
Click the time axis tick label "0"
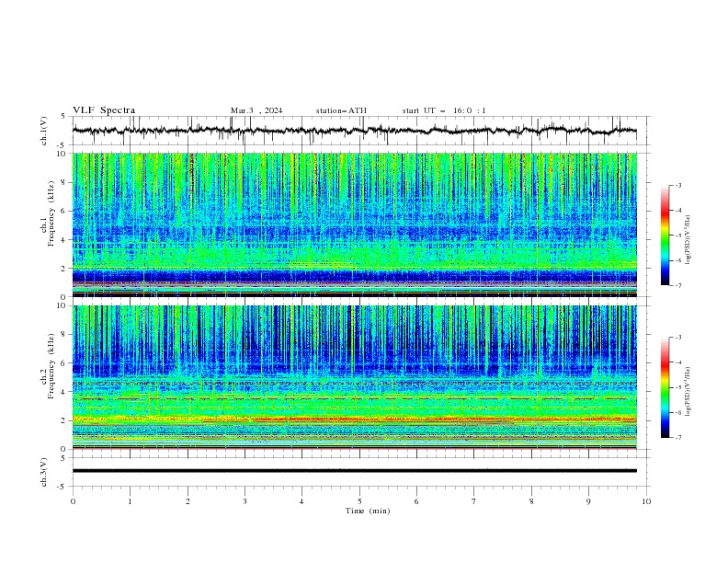tap(73, 501)
